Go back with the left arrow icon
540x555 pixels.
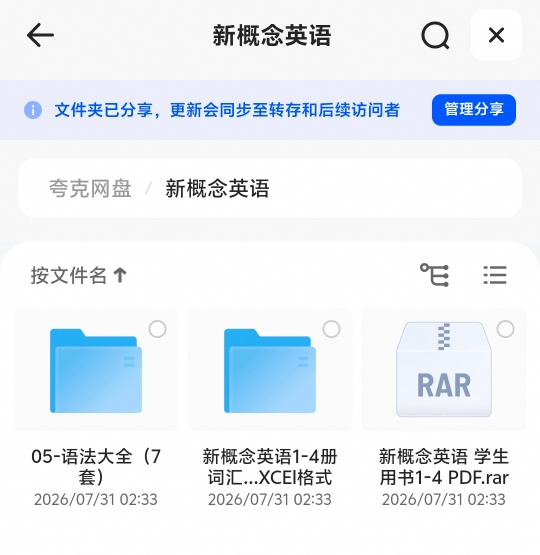point(40,35)
